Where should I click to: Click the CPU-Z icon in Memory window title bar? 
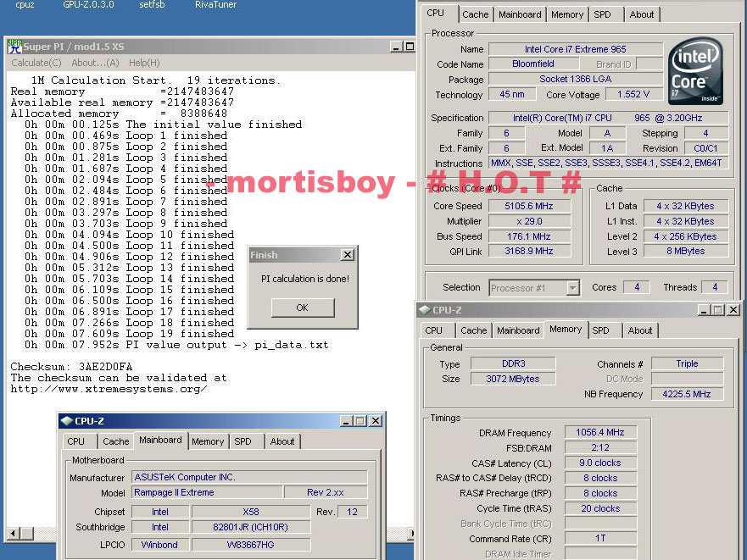425,310
